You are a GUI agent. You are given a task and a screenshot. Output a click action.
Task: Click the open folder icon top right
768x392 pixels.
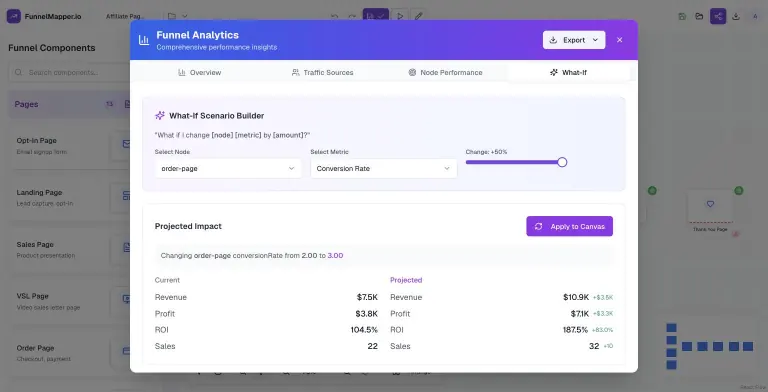point(699,16)
